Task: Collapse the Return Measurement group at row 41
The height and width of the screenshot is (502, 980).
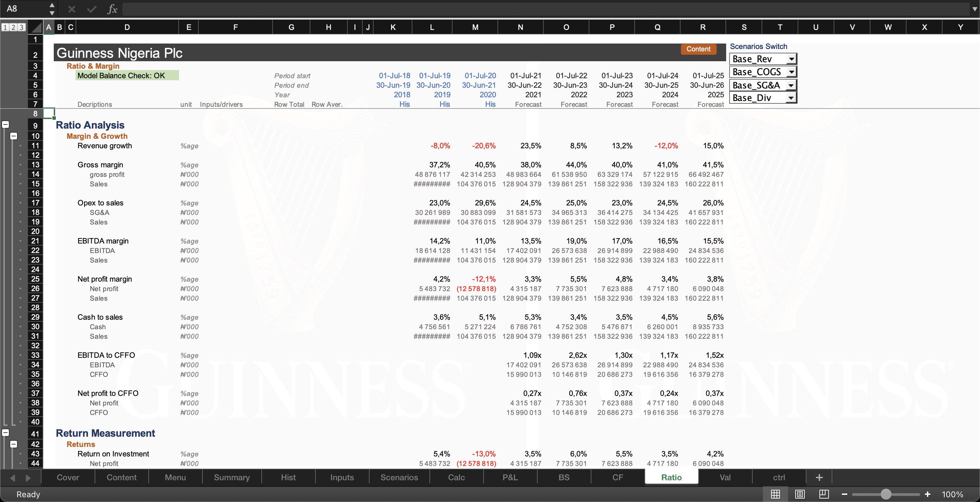Action: pos(5,433)
